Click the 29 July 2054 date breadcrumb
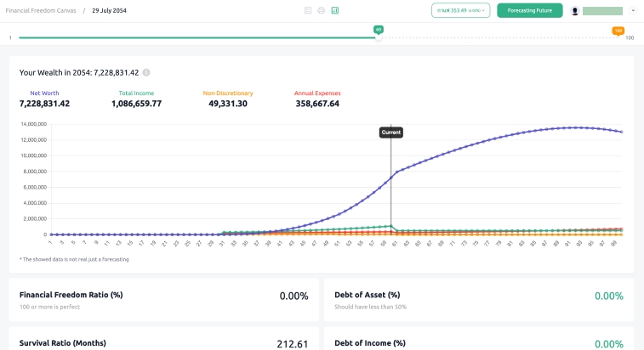The width and height of the screenshot is (644, 350). click(x=109, y=10)
